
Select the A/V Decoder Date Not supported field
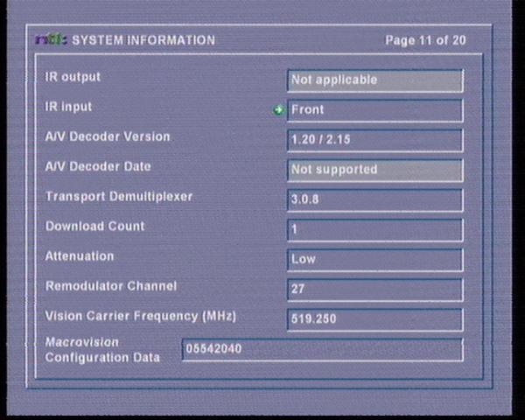coord(374,170)
